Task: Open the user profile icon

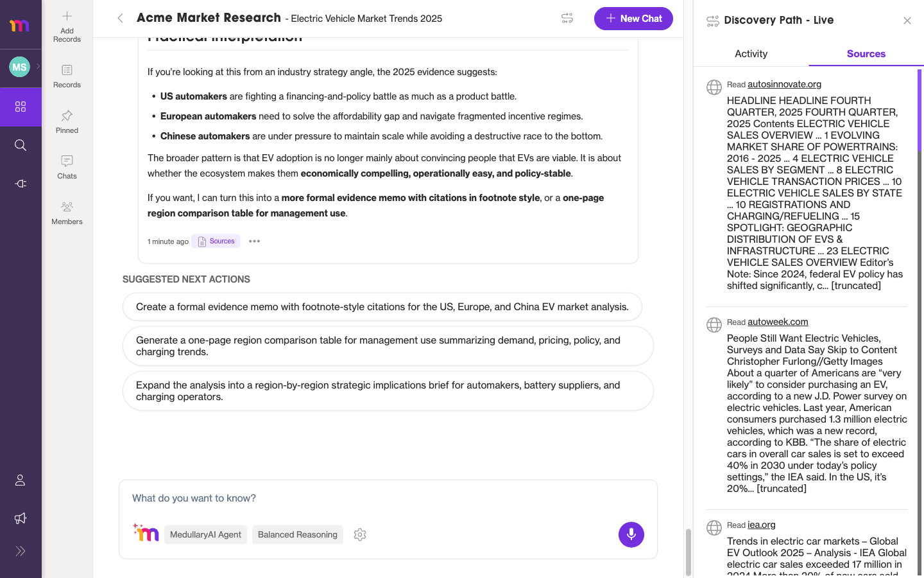Action: pyautogui.click(x=20, y=480)
